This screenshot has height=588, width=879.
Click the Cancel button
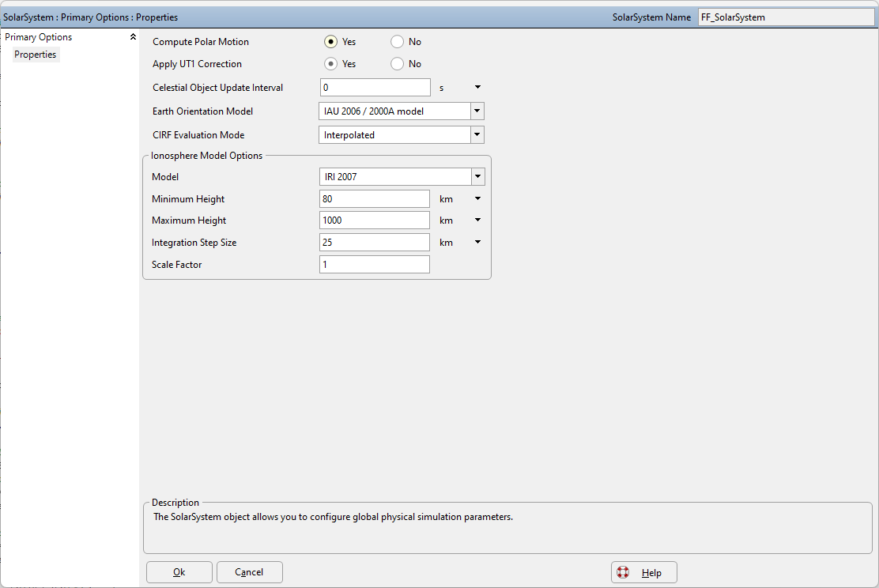[x=250, y=572]
